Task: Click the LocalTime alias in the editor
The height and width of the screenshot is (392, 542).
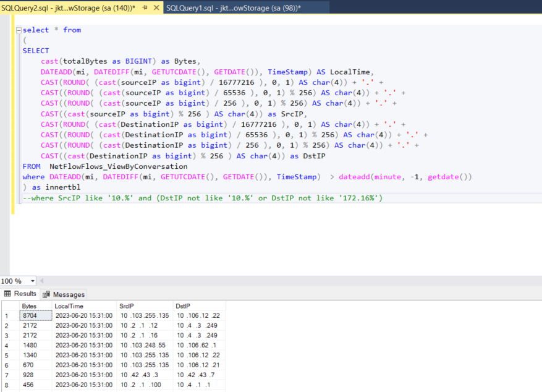Action: coord(350,72)
